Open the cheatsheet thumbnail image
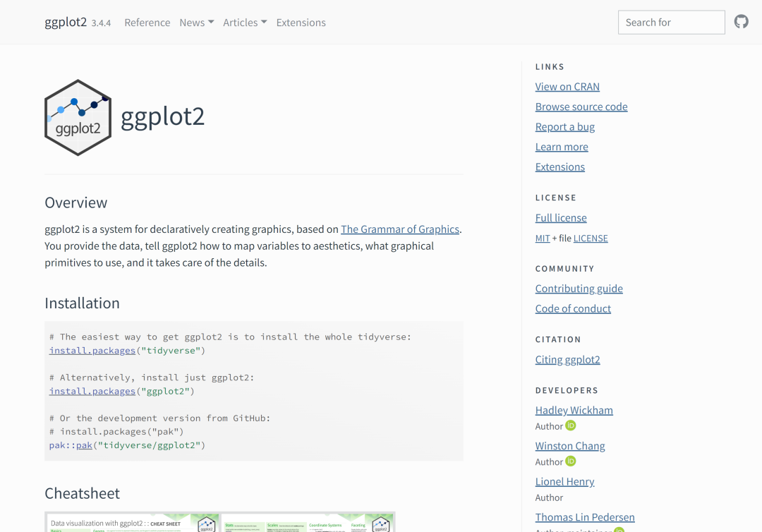Viewport: 762px width, 532px height. [219, 522]
